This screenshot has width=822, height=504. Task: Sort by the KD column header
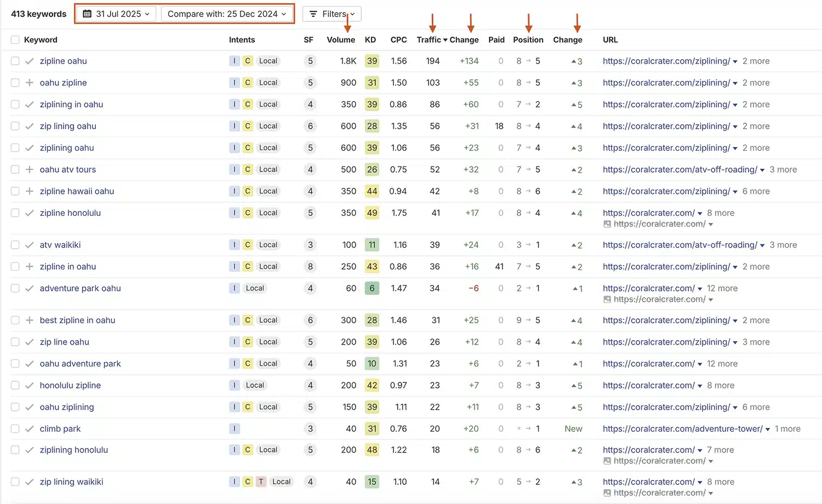pyautogui.click(x=370, y=39)
